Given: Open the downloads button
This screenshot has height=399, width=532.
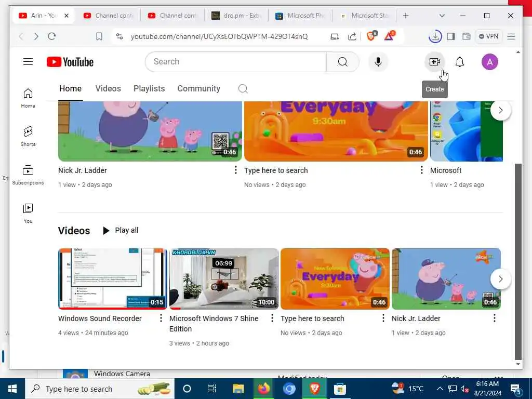Looking at the screenshot, I should (x=435, y=36).
